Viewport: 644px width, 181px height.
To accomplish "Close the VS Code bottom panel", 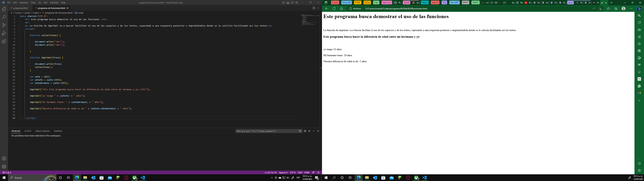I will point(318,131).
